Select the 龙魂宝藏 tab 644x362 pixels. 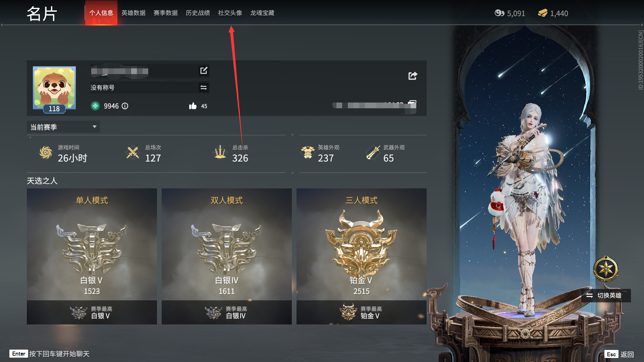coord(262,13)
